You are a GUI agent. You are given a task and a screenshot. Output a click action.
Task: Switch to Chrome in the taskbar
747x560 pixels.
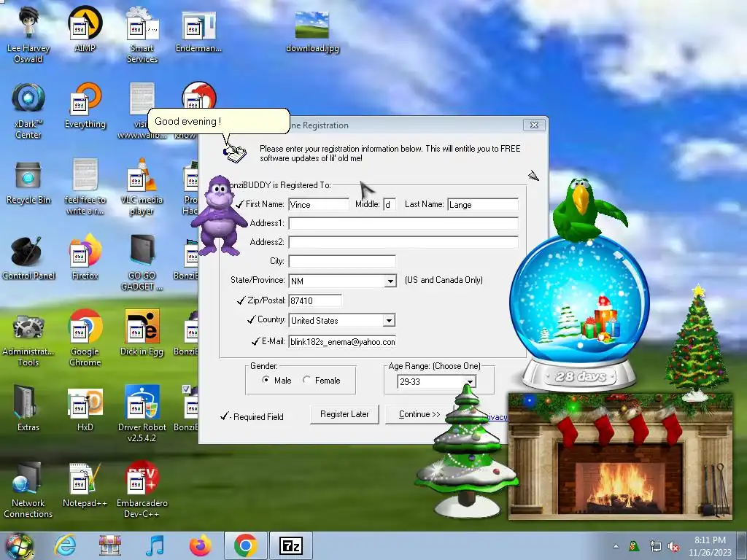(245, 545)
